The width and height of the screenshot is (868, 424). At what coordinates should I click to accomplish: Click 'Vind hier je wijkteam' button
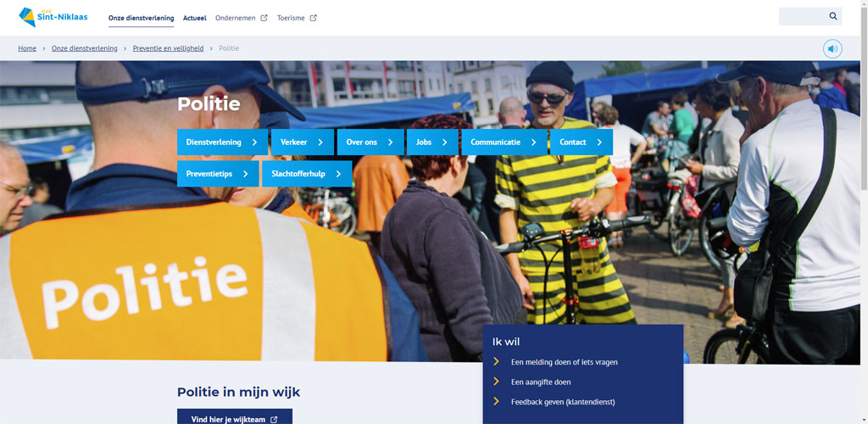click(235, 417)
